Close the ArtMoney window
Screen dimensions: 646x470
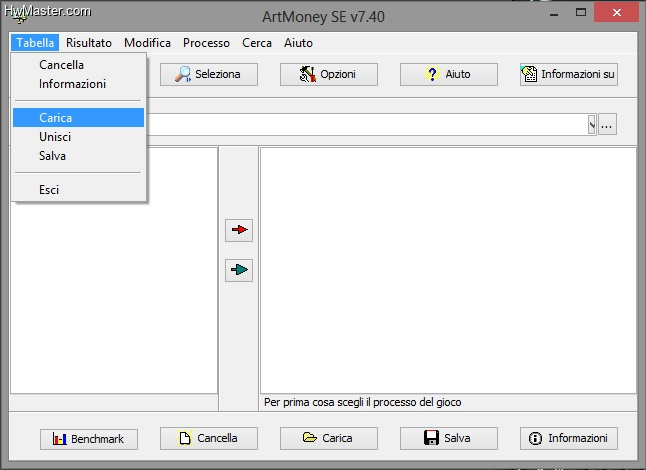point(616,13)
